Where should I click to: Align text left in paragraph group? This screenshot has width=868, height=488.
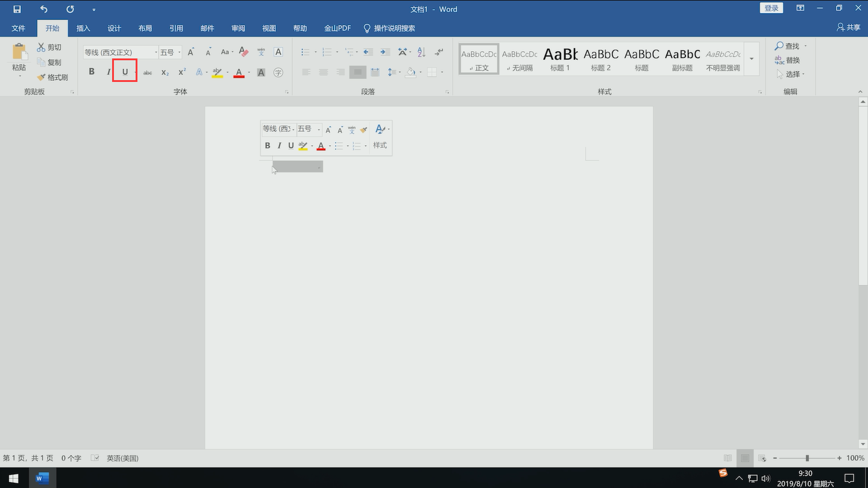pyautogui.click(x=306, y=72)
